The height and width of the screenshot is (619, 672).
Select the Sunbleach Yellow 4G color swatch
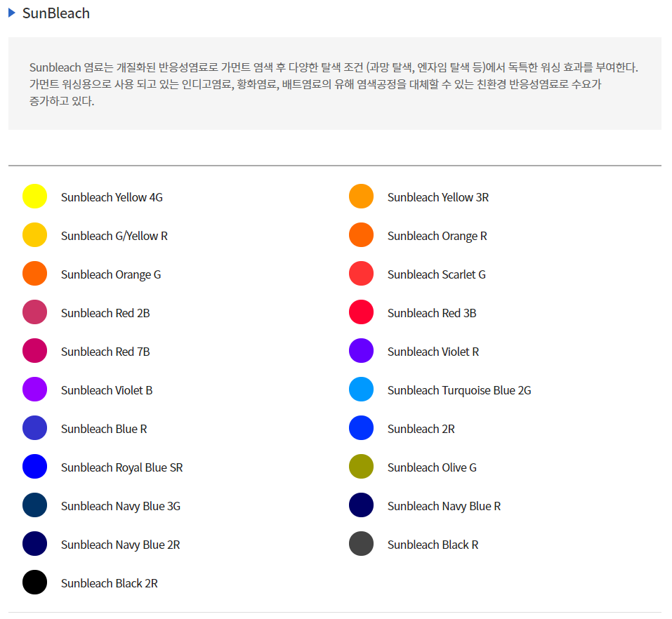34,197
